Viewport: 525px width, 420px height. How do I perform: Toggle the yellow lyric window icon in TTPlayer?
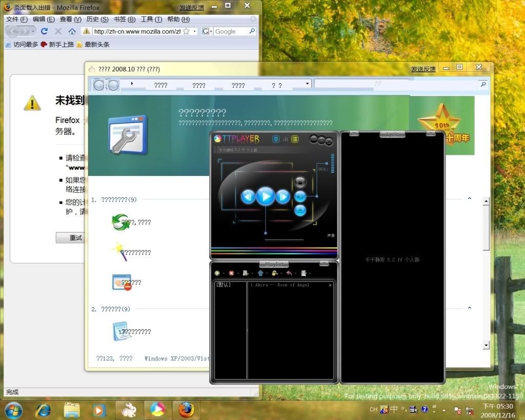click(295, 139)
